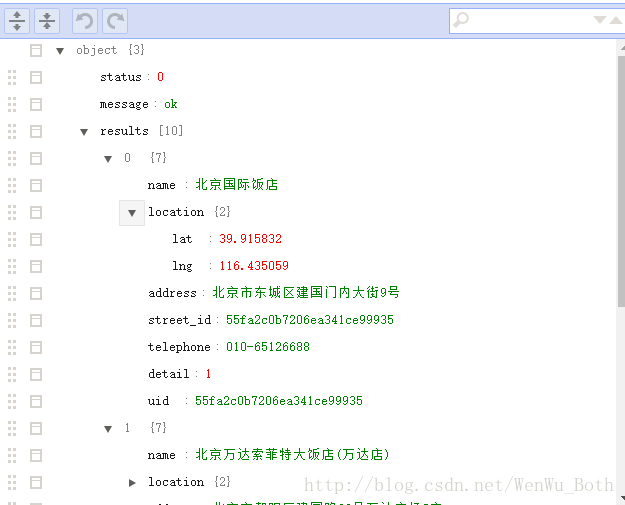The height and width of the screenshot is (505, 625).
Task: Open action menu for telephone row
Action: pos(36,348)
